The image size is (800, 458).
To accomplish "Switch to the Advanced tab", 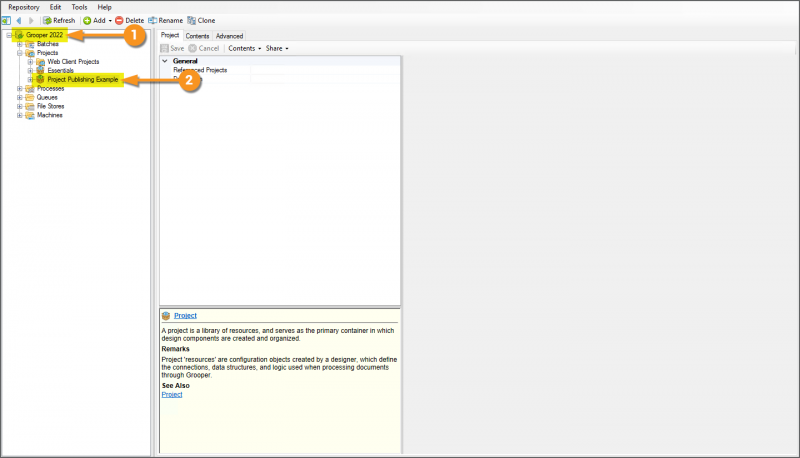I will click(x=229, y=36).
